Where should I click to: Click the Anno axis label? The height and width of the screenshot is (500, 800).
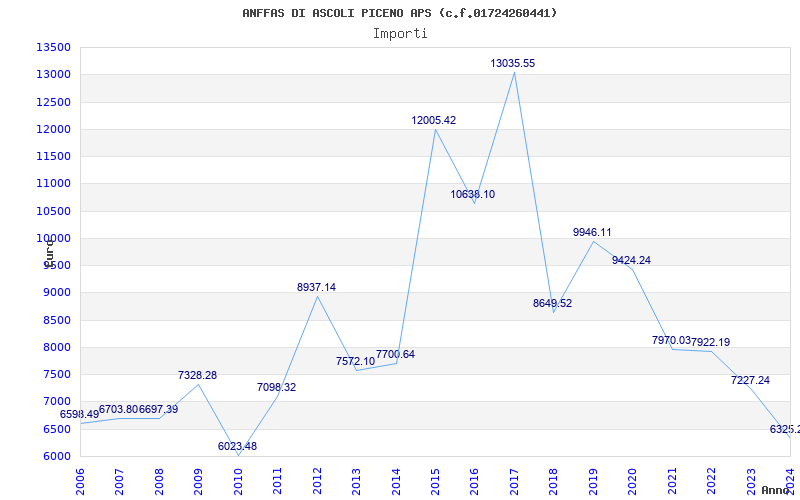click(x=774, y=490)
